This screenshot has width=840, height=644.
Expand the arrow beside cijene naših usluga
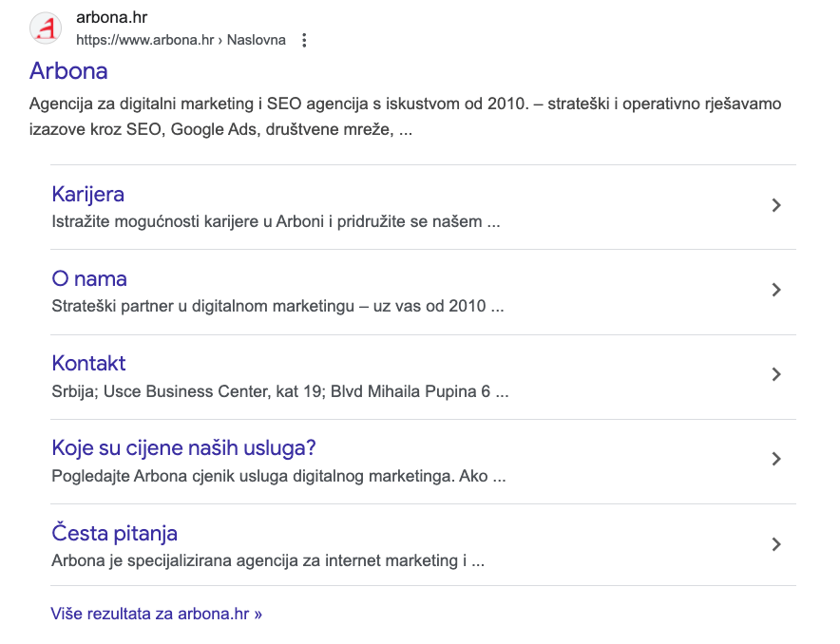click(x=776, y=460)
